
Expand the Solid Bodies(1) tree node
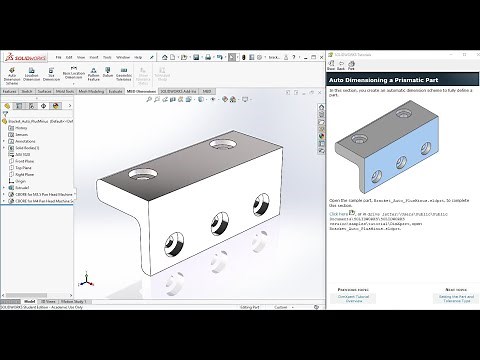(4, 148)
